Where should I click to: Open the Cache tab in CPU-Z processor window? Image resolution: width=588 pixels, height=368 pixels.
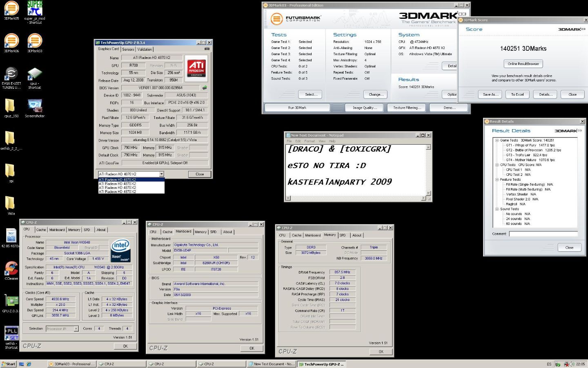[41, 230]
